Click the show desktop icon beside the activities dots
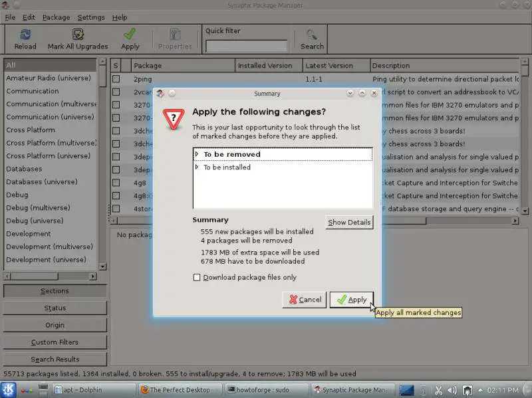The height and width of the screenshot is (398, 532). [x=43, y=390]
